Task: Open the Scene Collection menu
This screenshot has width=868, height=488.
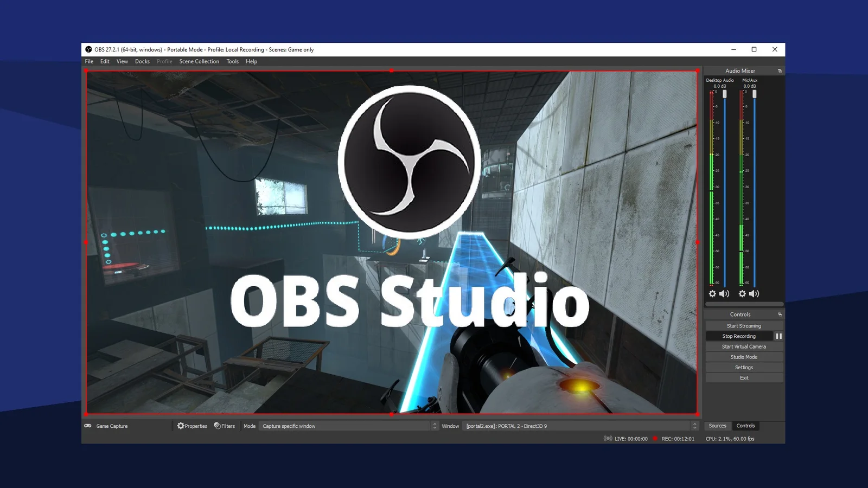Action: (199, 61)
